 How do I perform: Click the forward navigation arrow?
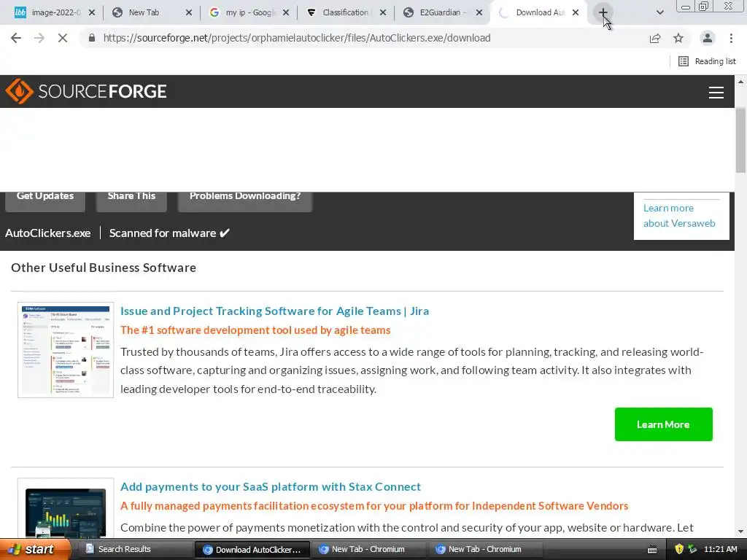[39, 38]
